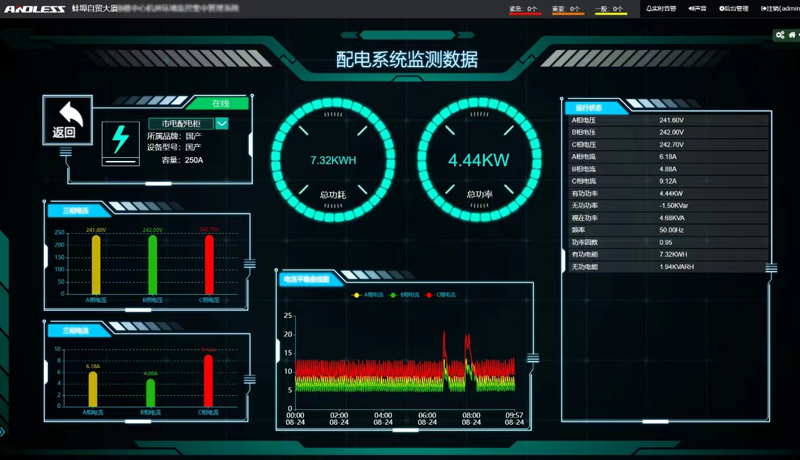Click the red C相电压 voltage bar
Image resolution: width=800 pixels, height=460 pixels.
click(209, 264)
